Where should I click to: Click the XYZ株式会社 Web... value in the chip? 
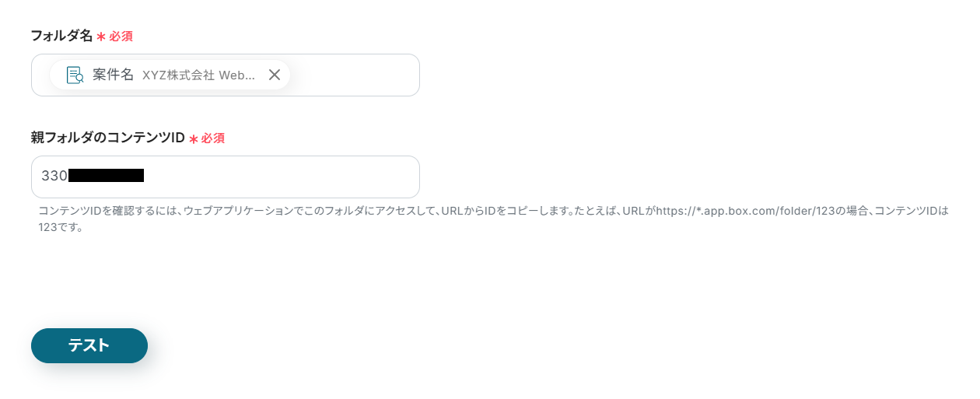pyautogui.click(x=198, y=75)
